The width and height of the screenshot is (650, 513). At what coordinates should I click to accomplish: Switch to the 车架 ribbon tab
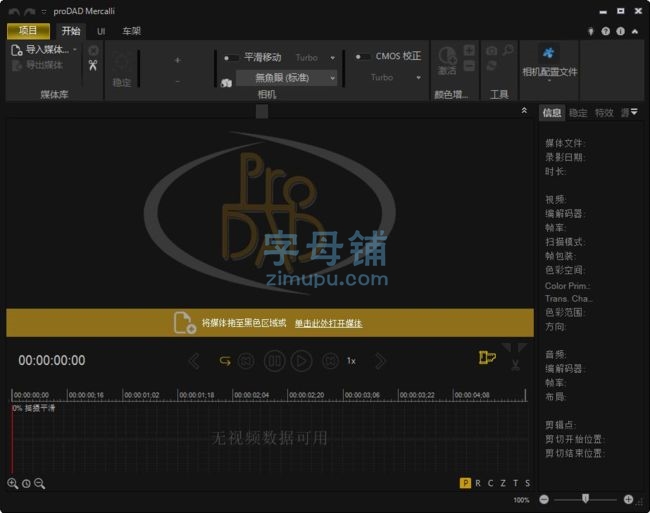pyautogui.click(x=131, y=31)
